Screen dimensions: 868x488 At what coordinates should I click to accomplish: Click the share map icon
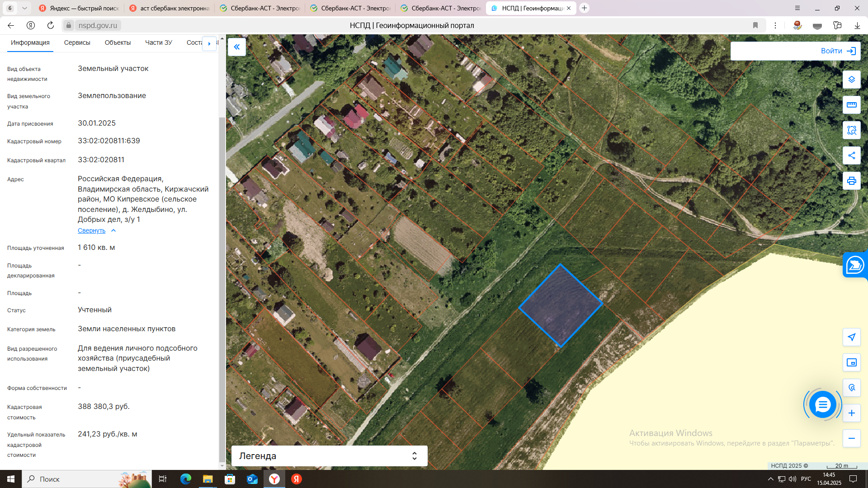tap(851, 155)
